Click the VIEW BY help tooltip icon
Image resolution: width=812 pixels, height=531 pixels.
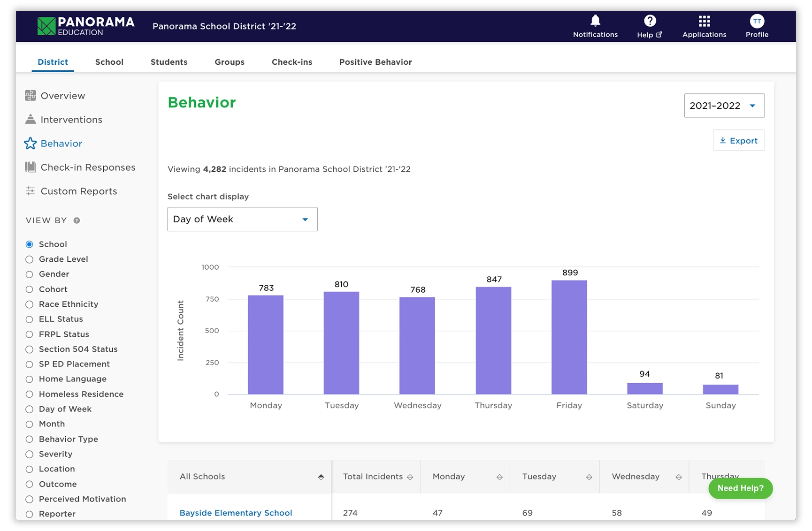click(77, 220)
